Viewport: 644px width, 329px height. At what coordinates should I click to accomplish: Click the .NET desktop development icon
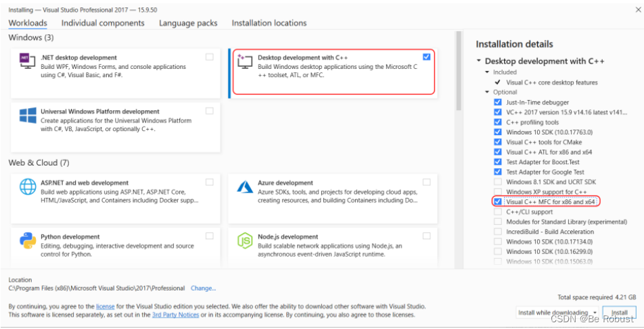28,61
